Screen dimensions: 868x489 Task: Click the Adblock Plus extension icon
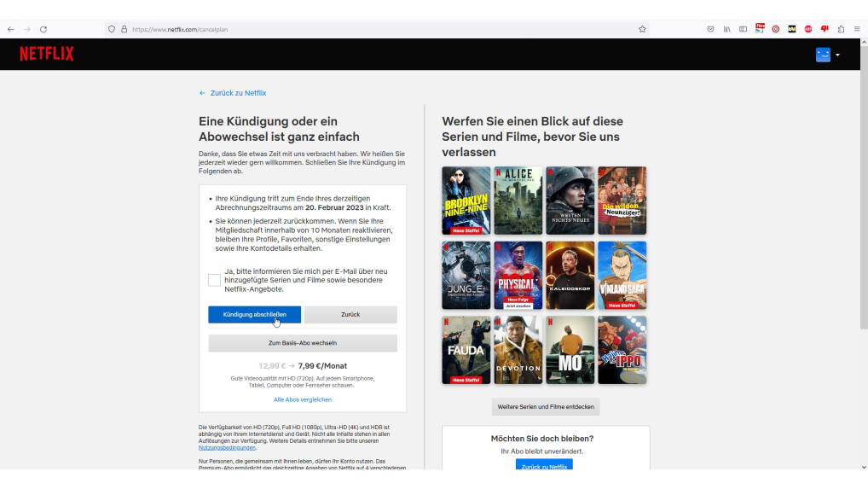(808, 29)
